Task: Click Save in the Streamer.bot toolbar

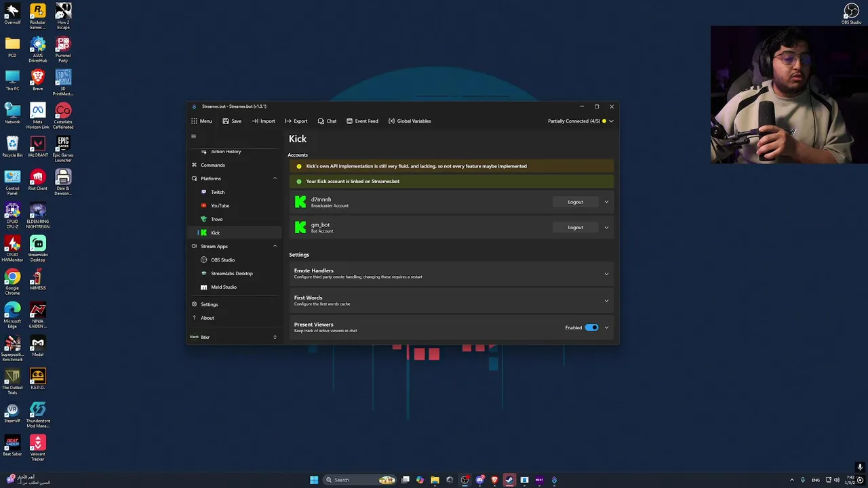Action: (232, 121)
